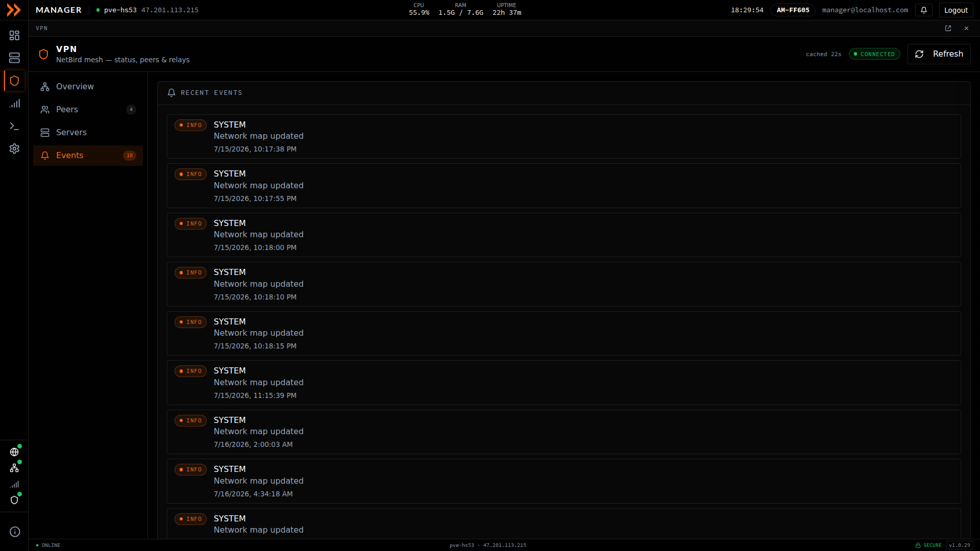Image resolution: width=980 pixels, height=551 pixels.
Task: Select the event dated 7/15/2026, 10:18:15 PM
Action: click(x=563, y=334)
